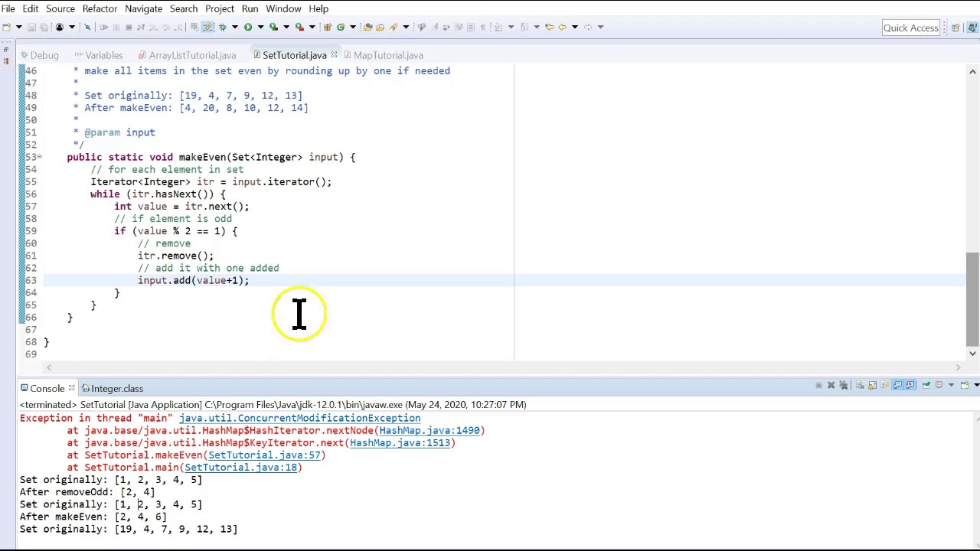
Task: Click the Open Type folder icon
Action: coord(367,27)
